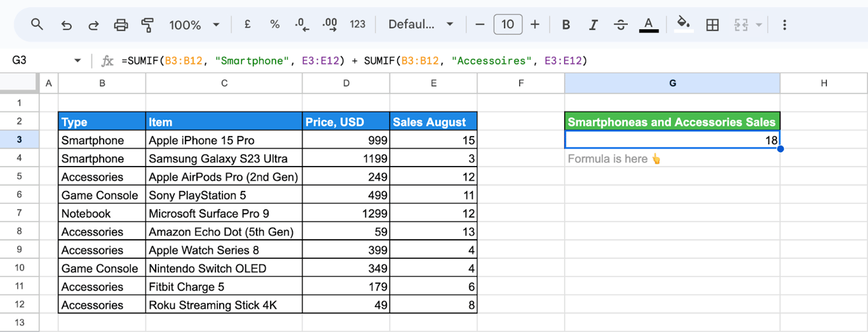This screenshot has height=332, width=868.
Task: Select the price cell 999
Action: click(x=346, y=140)
